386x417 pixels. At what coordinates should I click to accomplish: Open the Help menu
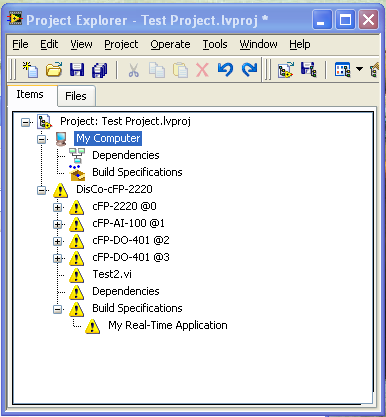point(300,44)
